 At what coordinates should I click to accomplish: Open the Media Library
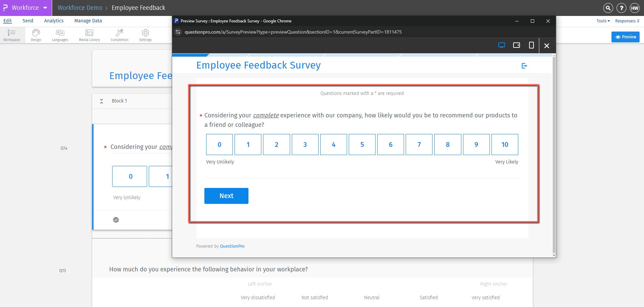89,35
